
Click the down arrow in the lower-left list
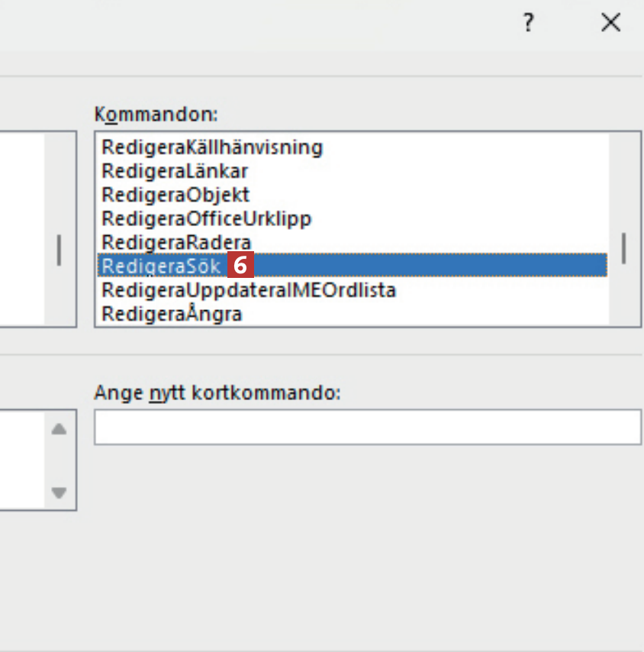(x=59, y=493)
